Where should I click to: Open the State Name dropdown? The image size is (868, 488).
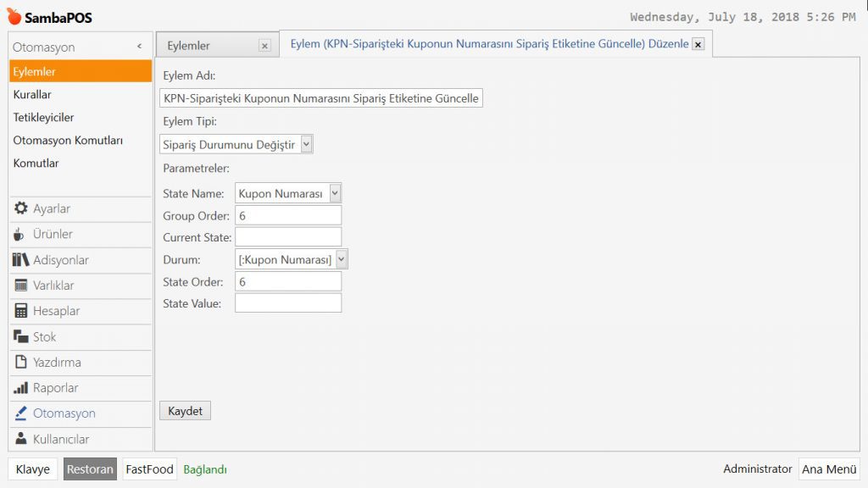(335, 194)
